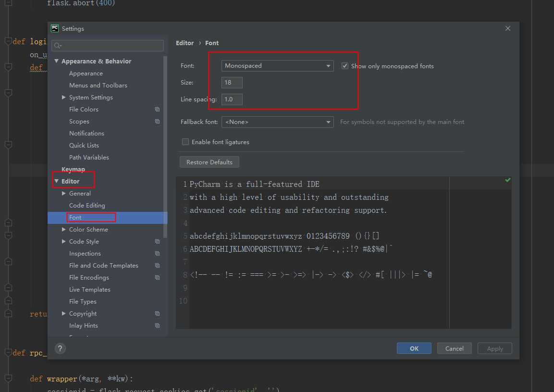This screenshot has width=554, height=392.
Task: Select File Encodings item
Action: (89, 278)
